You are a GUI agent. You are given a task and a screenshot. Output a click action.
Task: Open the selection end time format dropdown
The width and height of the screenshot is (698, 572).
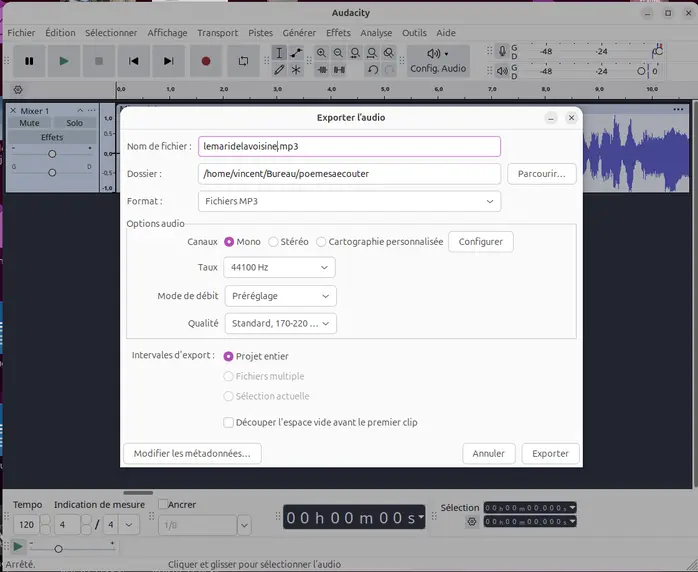pyautogui.click(x=572, y=521)
